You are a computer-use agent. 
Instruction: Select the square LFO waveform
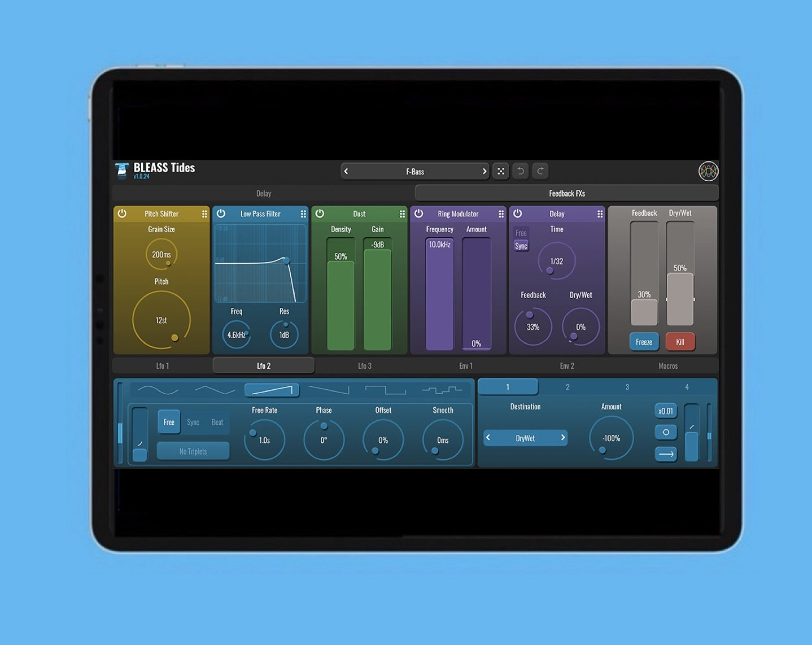386,390
